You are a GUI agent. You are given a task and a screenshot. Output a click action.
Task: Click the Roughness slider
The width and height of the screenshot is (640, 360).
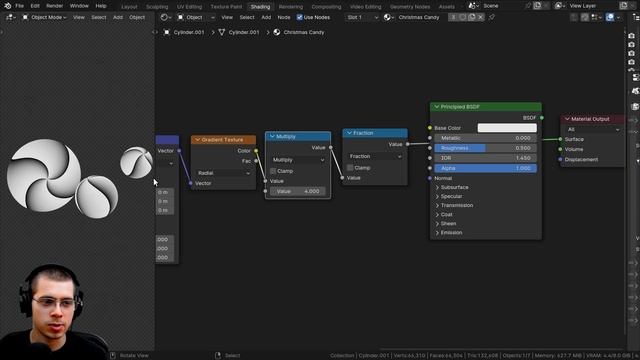pyautogui.click(x=485, y=148)
